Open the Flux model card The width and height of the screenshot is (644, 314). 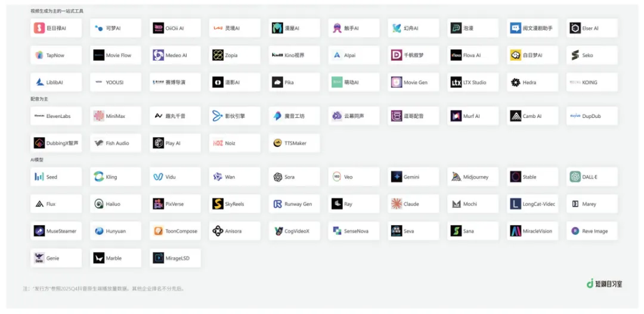tap(56, 204)
